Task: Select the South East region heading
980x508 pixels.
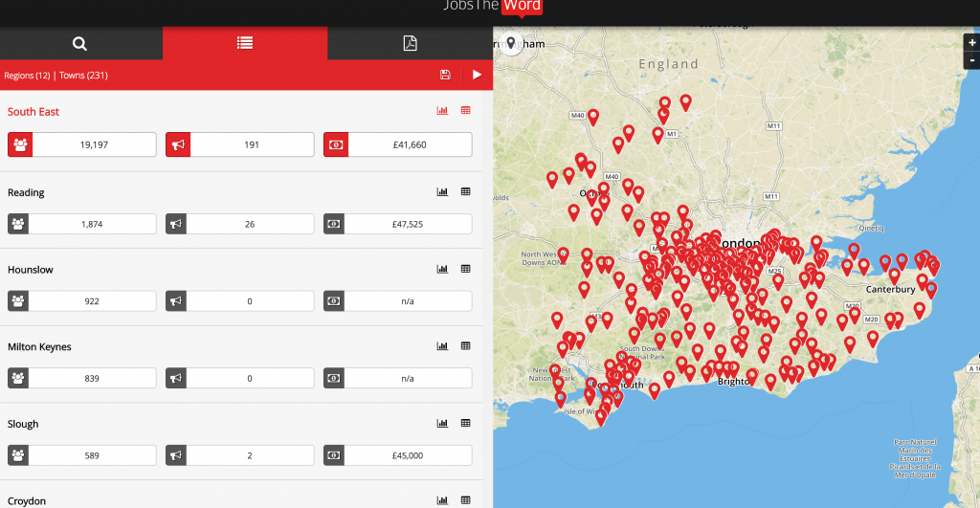Action: [33, 112]
